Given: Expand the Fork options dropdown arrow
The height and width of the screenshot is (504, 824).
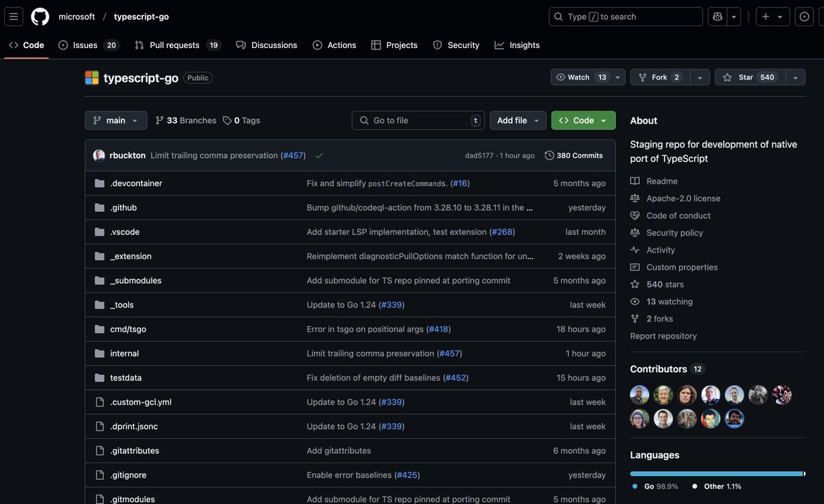Looking at the screenshot, I should pos(699,78).
